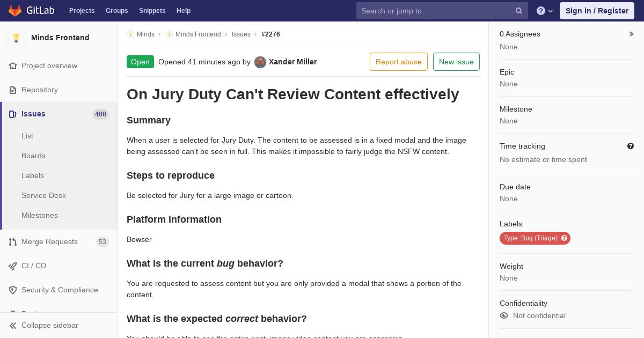Click the Minds breadcrumb group icon

click(x=130, y=34)
